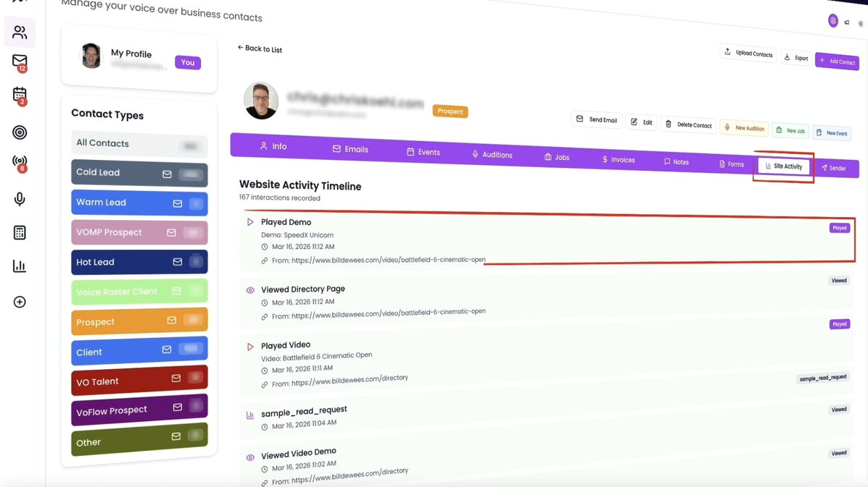
Task: Click the purple You badge in My Profile
Action: click(187, 62)
